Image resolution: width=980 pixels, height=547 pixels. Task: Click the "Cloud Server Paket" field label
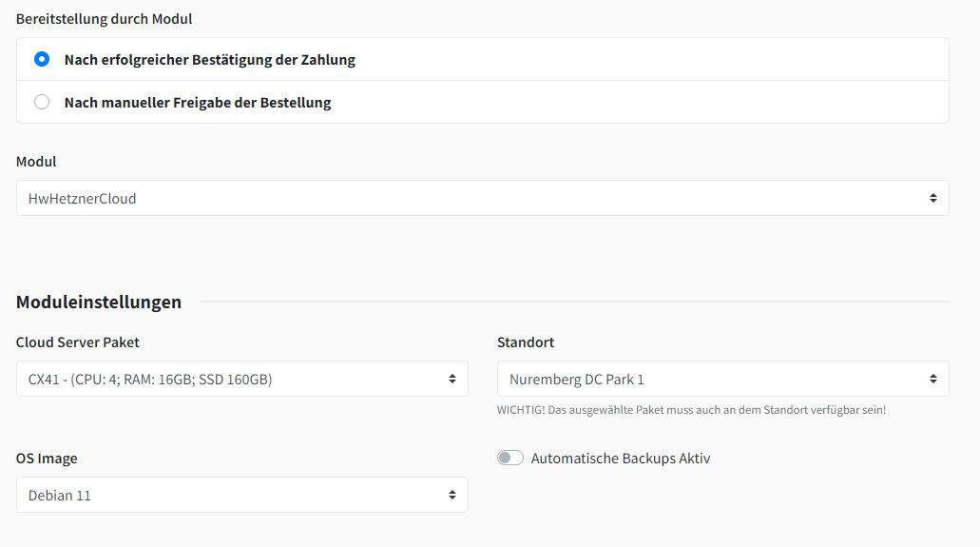tap(78, 342)
